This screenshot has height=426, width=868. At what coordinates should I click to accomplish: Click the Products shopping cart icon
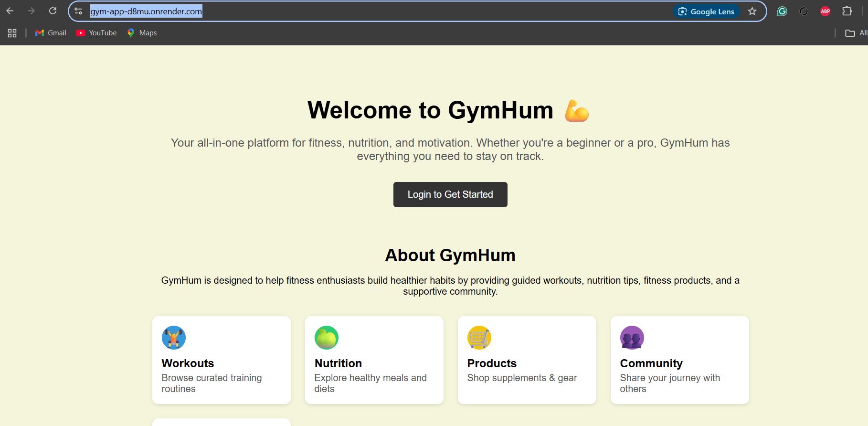tap(479, 338)
